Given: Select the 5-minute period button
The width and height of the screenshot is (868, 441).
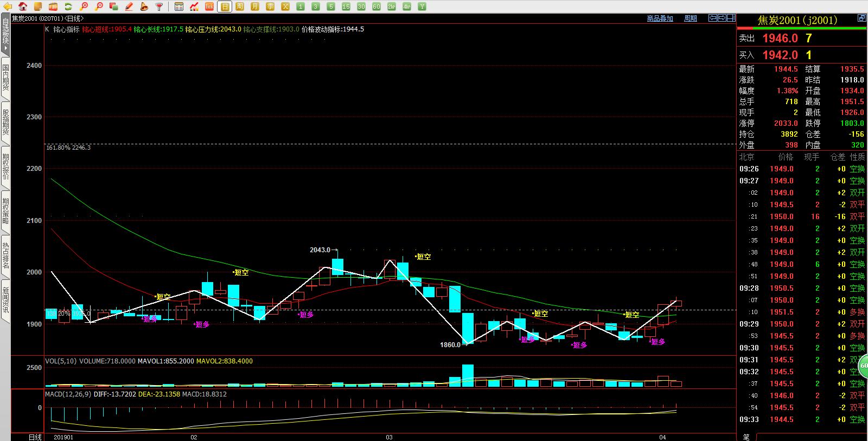Looking at the screenshot, I should tap(331, 7).
